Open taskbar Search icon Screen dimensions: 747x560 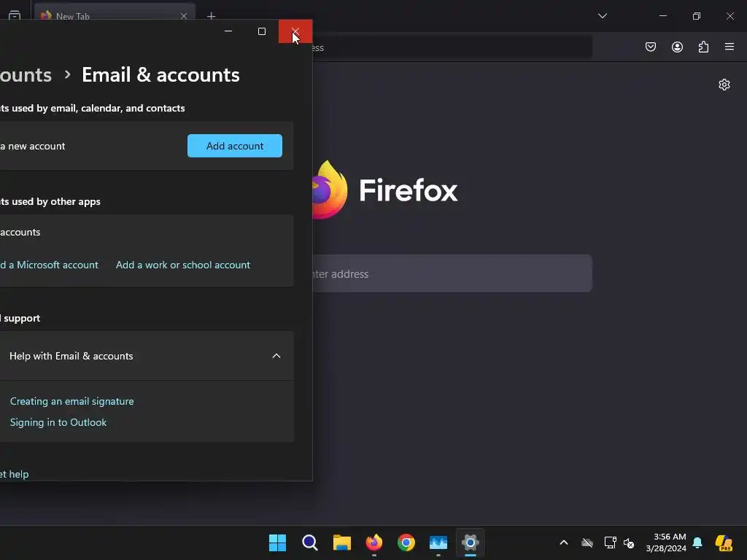click(x=309, y=542)
